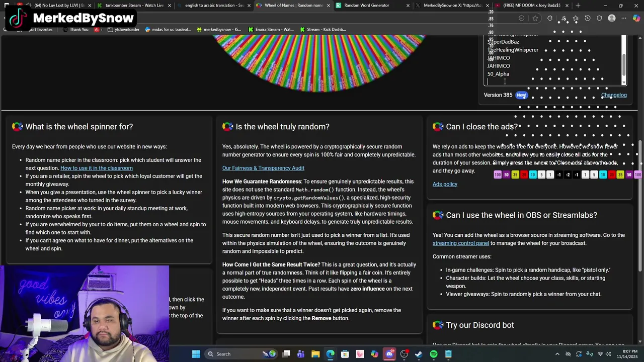Open Discord from the taskbar
Image resolution: width=644 pixels, height=362 pixels.
pyautogui.click(x=389, y=354)
